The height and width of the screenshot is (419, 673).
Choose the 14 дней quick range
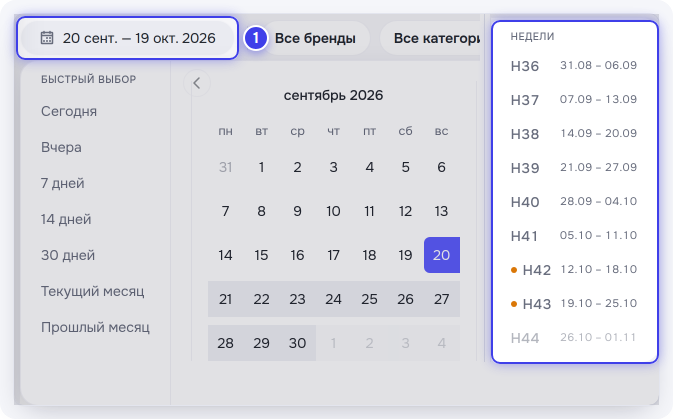point(66,219)
